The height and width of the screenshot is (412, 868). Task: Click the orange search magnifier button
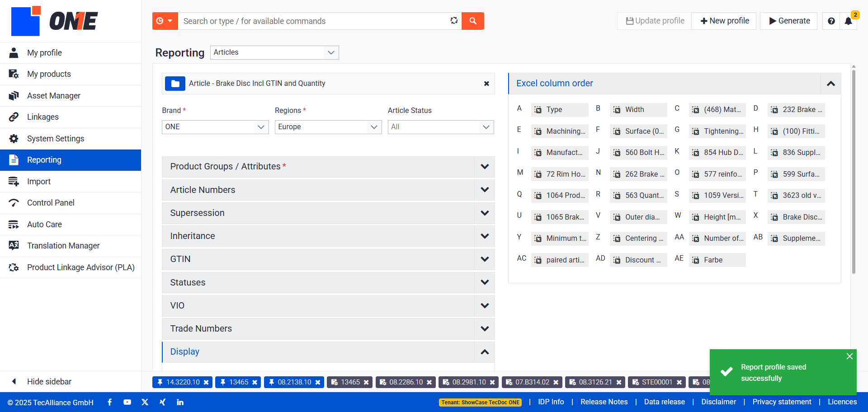[472, 21]
